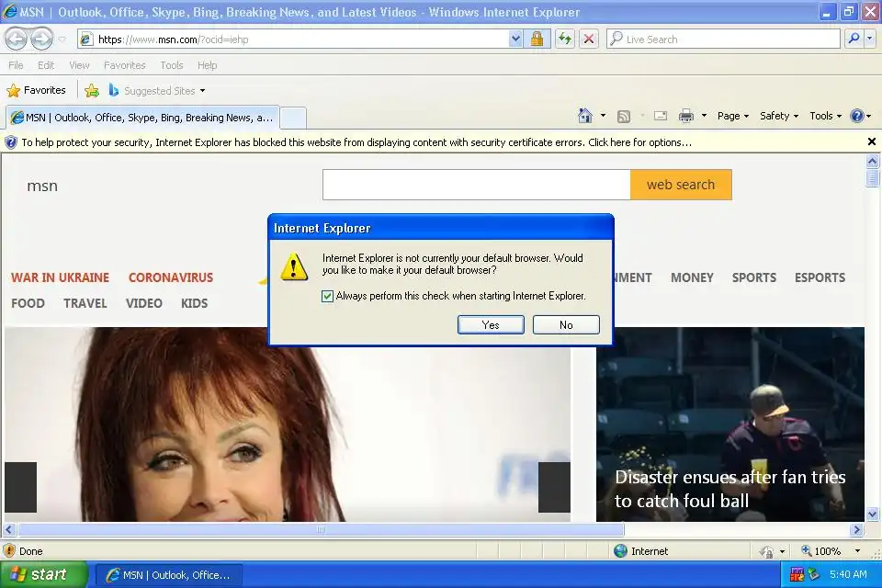The width and height of the screenshot is (882, 588).
Task: Close the security information bar
Action: click(871, 141)
